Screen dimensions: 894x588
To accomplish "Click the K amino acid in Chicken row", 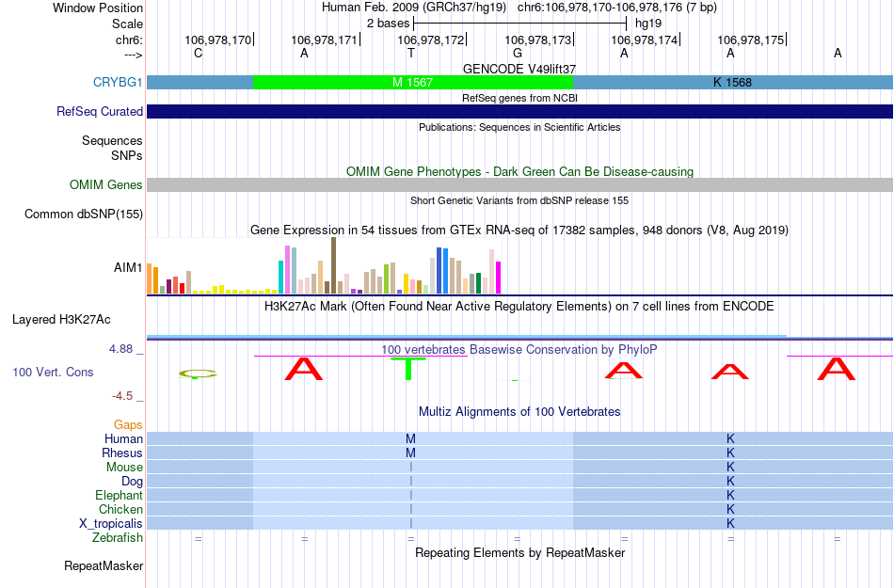I will [x=730, y=509].
